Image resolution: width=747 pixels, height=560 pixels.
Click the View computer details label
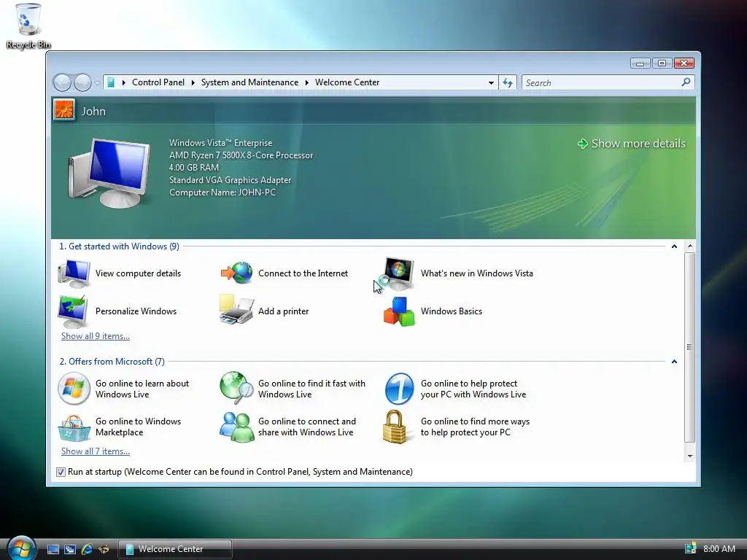click(x=138, y=273)
